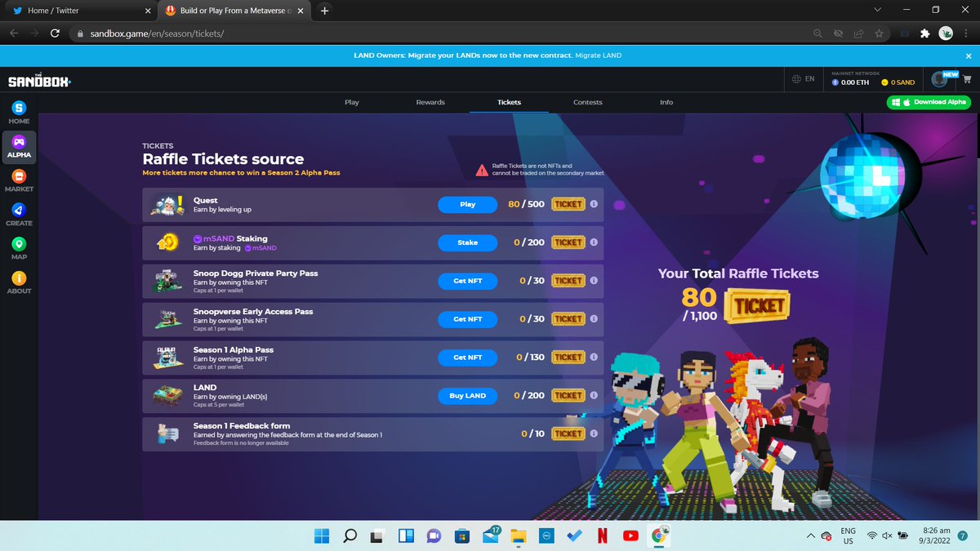Click the share page icon in address bar
Screen dimensions: 980x551
tap(859, 33)
